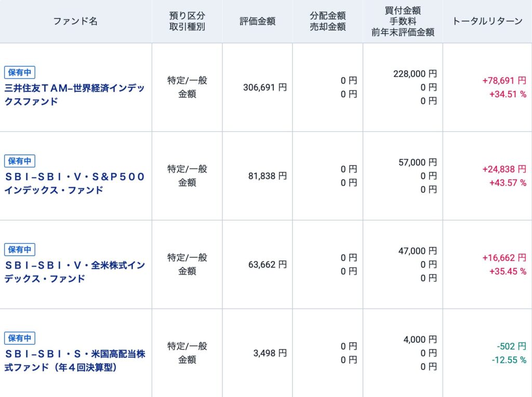Open the SBI・S・米国高配当株式ファンド link
This screenshot has width=532, height=397.
(x=74, y=360)
